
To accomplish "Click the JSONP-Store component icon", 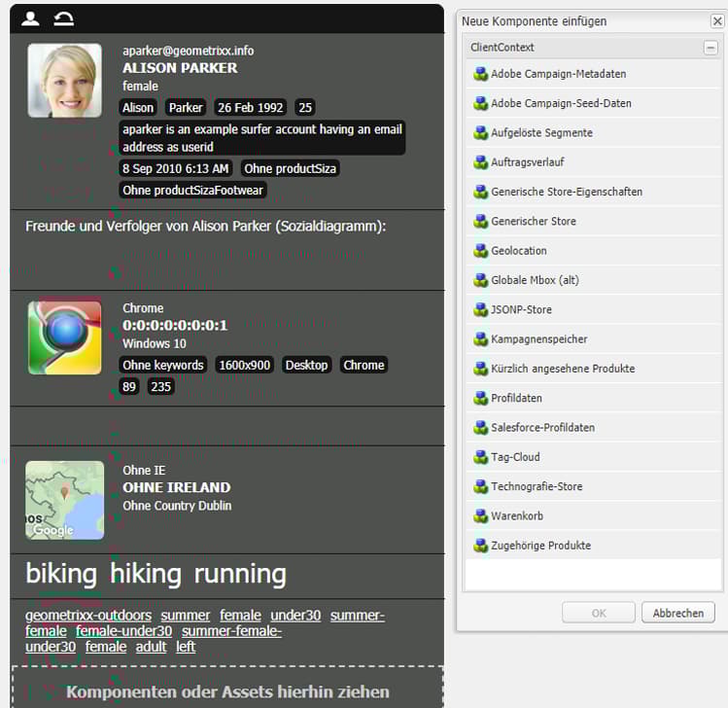I will coord(480,310).
